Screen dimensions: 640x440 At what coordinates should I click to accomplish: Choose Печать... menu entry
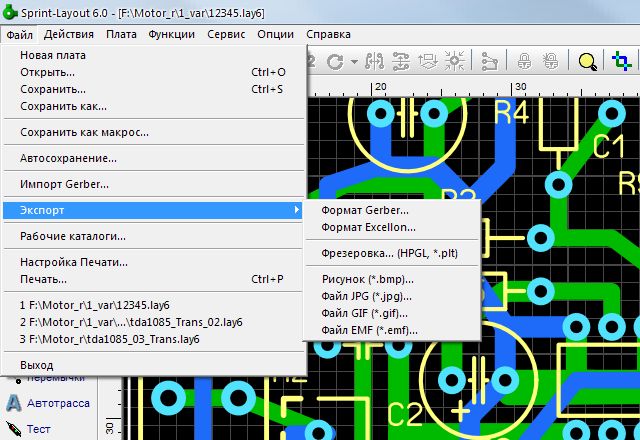(153, 279)
